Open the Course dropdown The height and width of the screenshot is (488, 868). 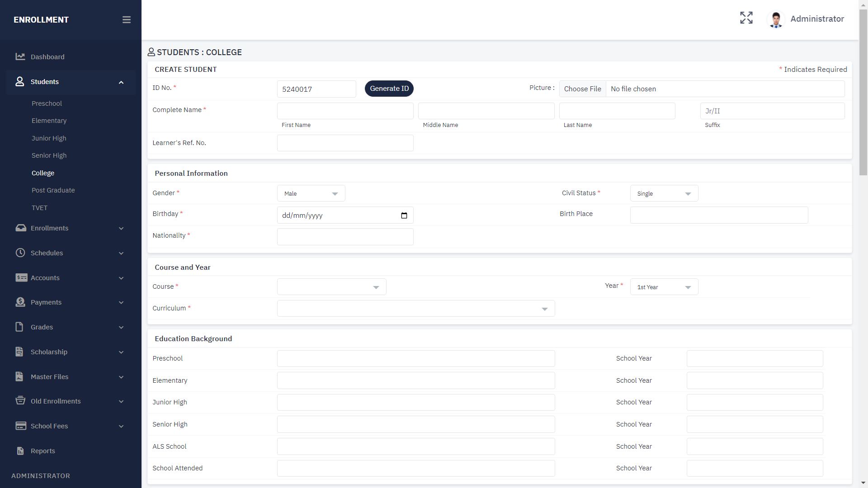331,287
